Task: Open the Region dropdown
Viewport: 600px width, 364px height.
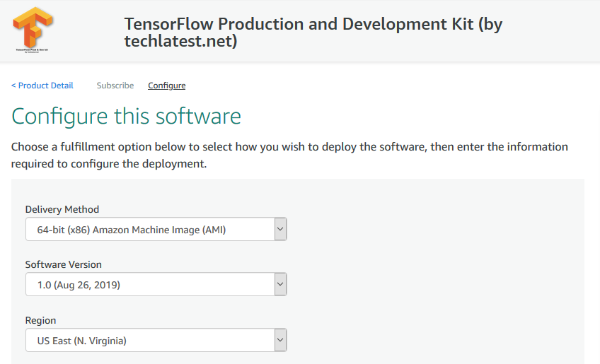Action: [156, 340]
